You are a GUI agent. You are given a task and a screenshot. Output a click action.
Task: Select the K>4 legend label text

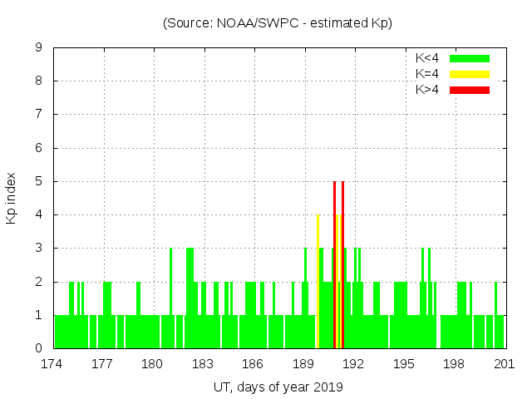[429, 90]
